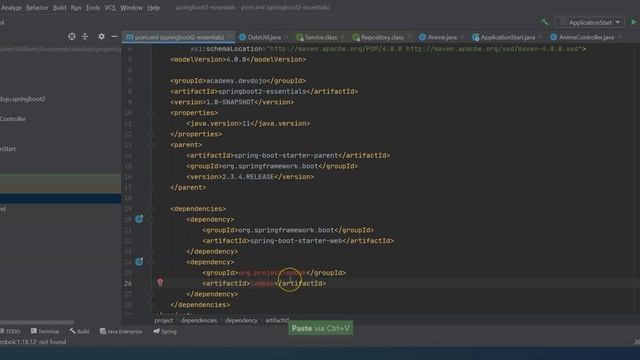Click 'artifactId' in the breadcrumb bar
Screen dimensions: 640x360
coord(277,320)
